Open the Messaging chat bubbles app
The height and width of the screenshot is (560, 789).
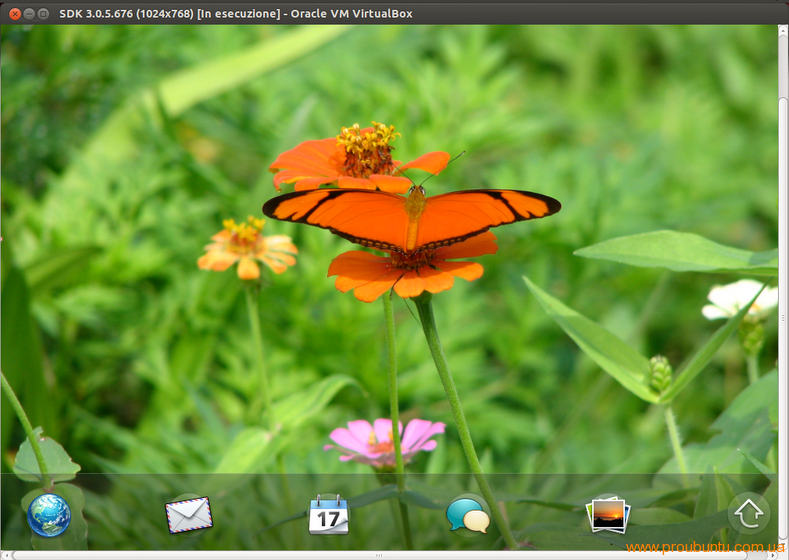point(468,515)
